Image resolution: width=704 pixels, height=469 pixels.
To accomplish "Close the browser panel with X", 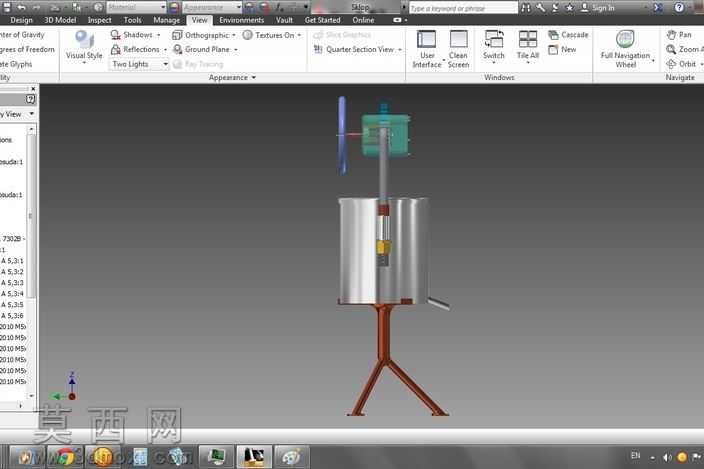I will tap(33, 89).
